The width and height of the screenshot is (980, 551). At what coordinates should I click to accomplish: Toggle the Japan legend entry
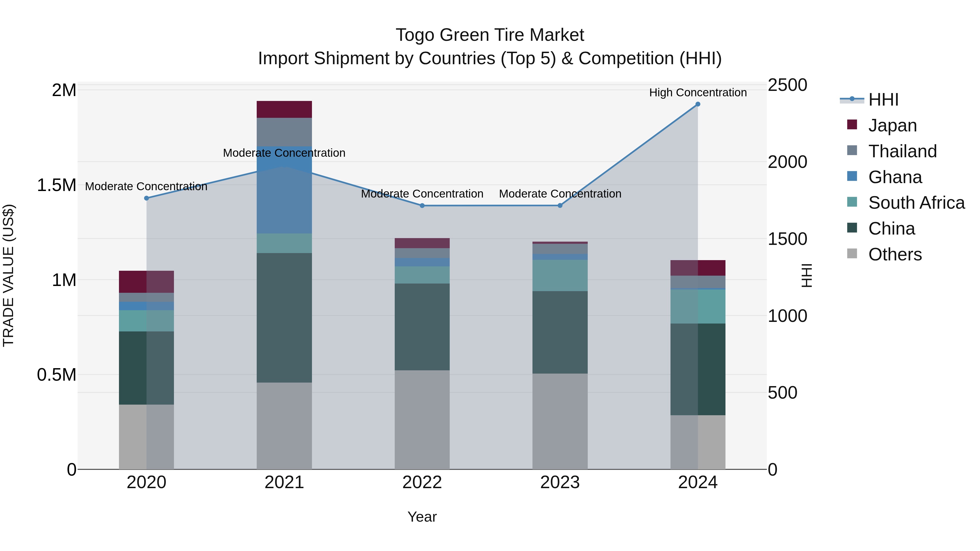(882, 125)
